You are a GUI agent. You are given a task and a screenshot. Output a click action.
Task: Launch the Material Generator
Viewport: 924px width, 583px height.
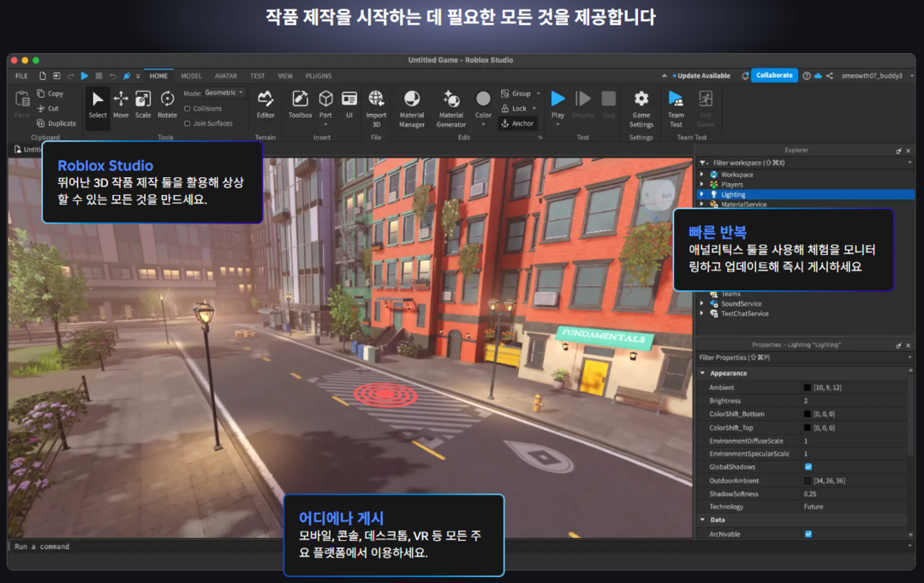click(451, 109)
